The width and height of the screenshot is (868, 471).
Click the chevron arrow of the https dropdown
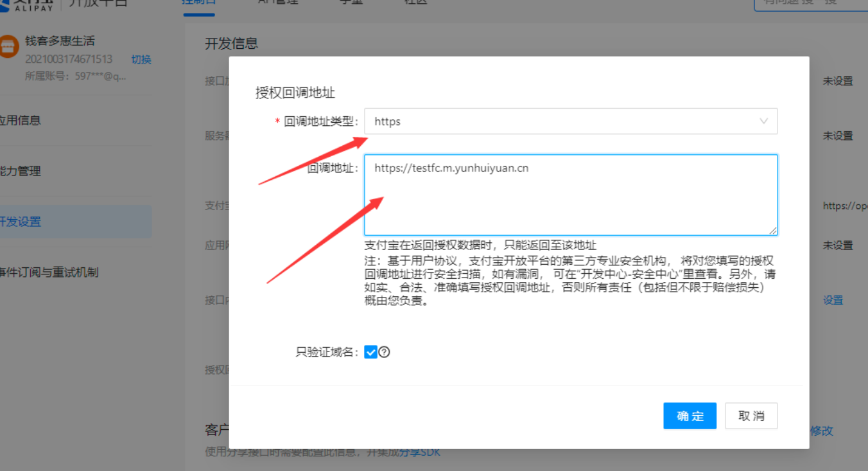click(x=763, y=121)
